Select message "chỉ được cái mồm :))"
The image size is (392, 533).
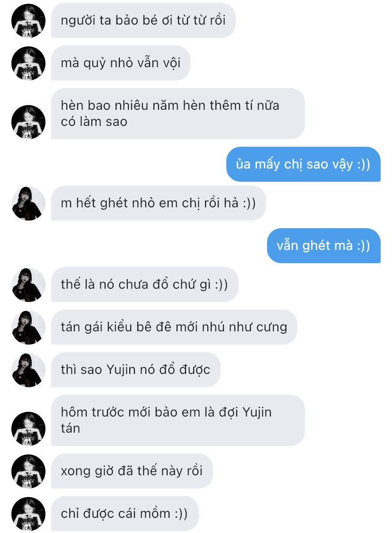click(125, 514)
